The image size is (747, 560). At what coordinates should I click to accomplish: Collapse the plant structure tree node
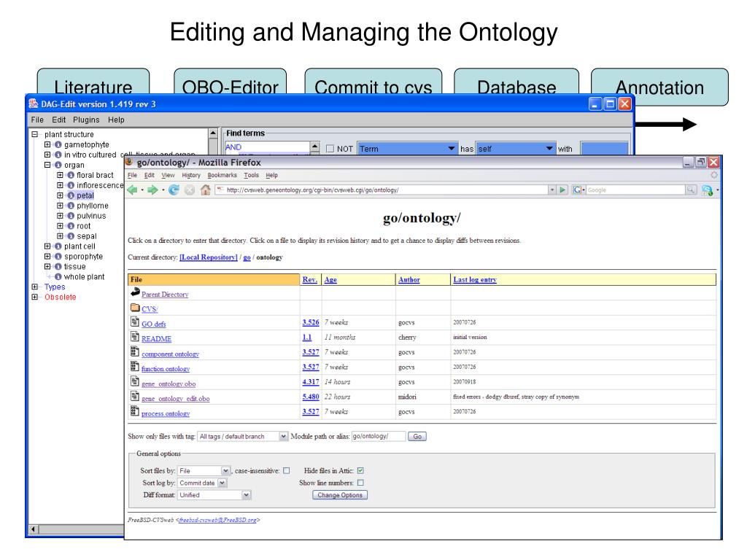34,134
